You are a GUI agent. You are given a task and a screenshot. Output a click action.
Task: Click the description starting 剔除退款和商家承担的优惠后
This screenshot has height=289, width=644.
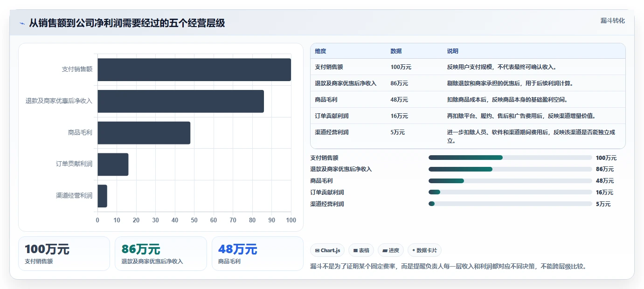[510, 83]
